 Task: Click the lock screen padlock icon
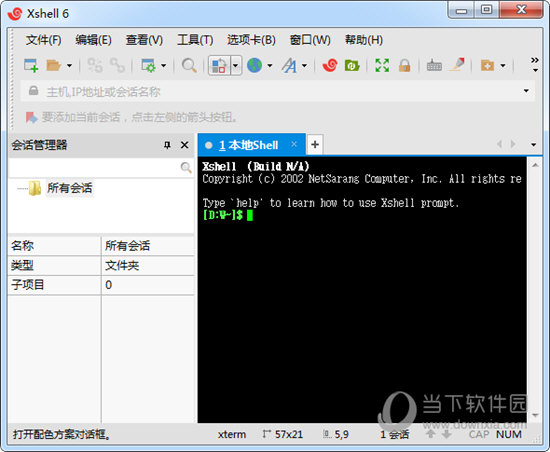[x=404, y=66]
